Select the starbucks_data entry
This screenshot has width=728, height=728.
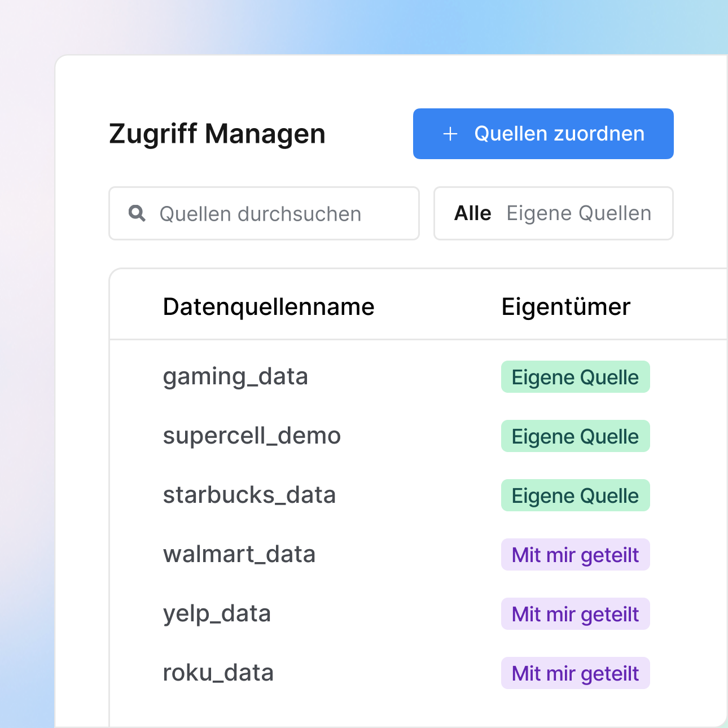click(249, 495)
